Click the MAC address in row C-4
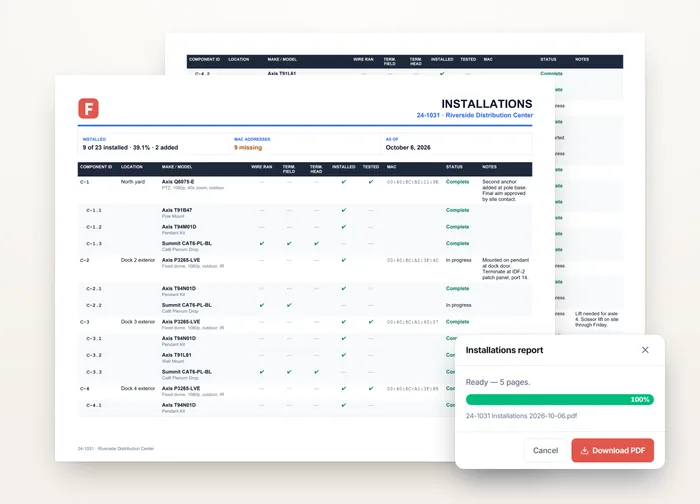Screen dimensions: 700x504 pyautogui.click(x=412, y=389)
